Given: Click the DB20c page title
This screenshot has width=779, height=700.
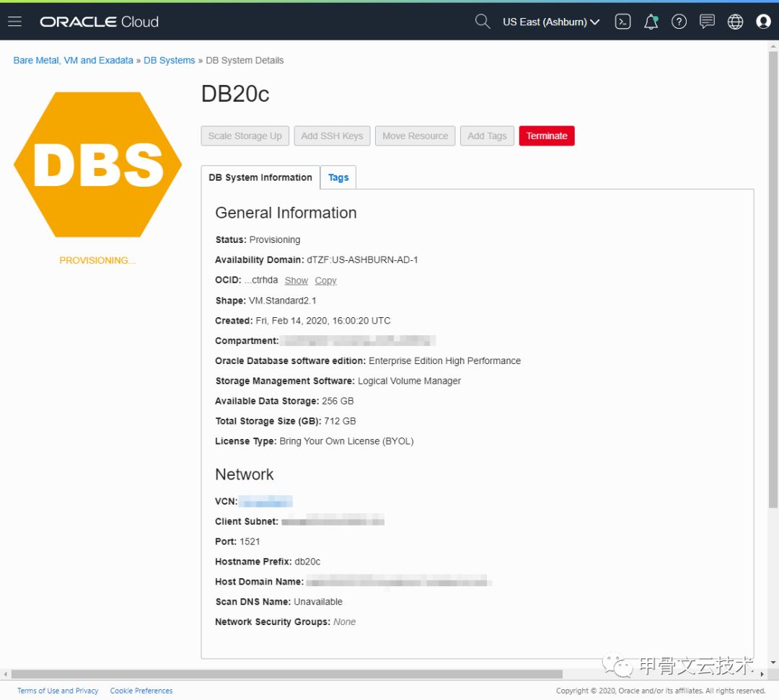Looking at the screenshot, I should [235, 94].
